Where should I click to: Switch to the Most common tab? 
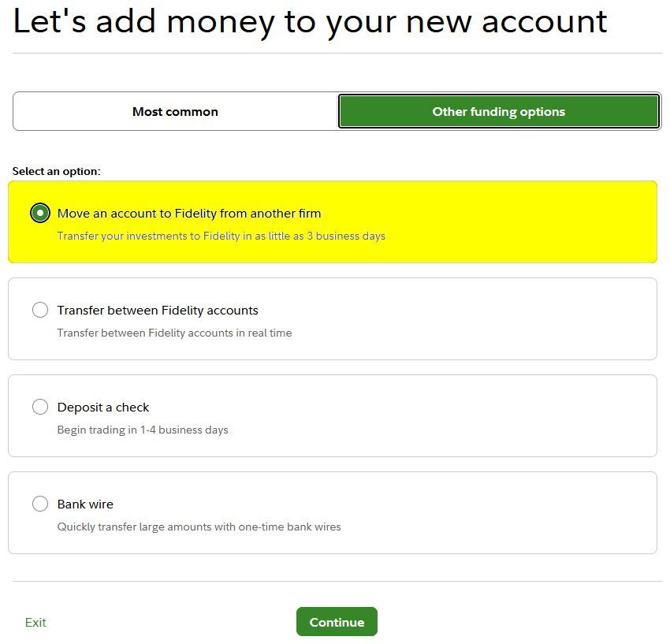(x=175, y=112)
